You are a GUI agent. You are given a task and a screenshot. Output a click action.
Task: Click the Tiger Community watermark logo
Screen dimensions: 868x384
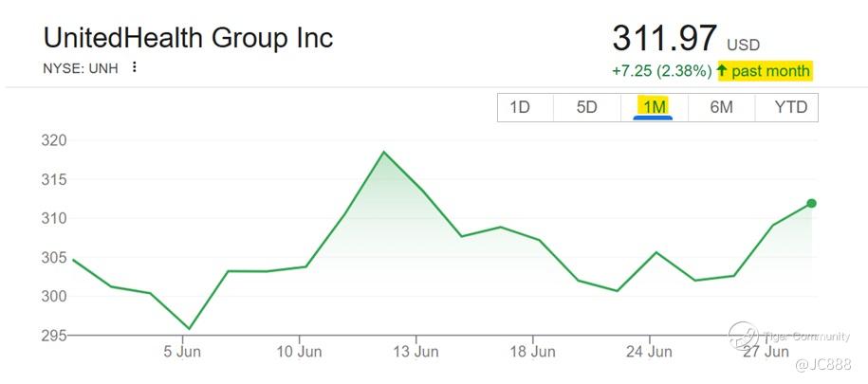point(743,336)
